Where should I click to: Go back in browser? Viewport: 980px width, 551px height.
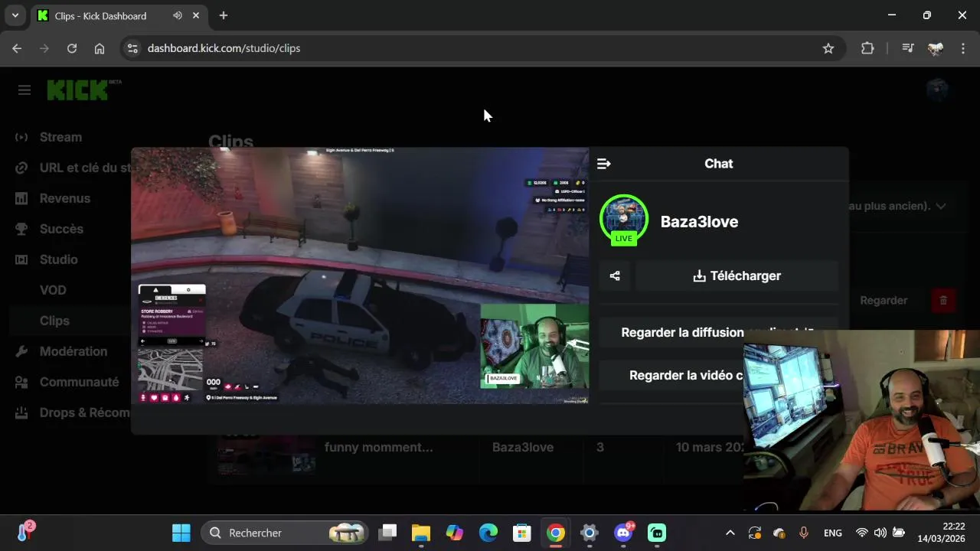click(17, 48)
